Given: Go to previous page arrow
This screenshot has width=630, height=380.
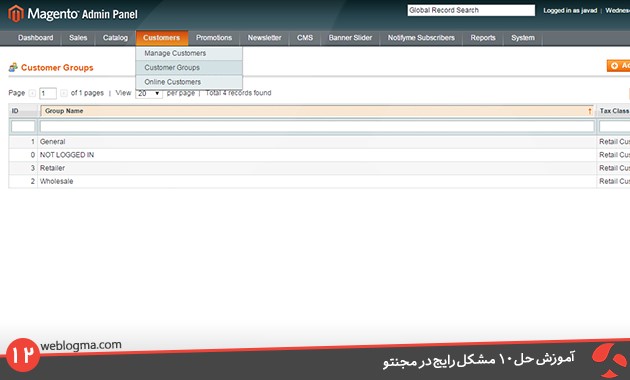Looking at the screenshot, I should click(32, 93).
